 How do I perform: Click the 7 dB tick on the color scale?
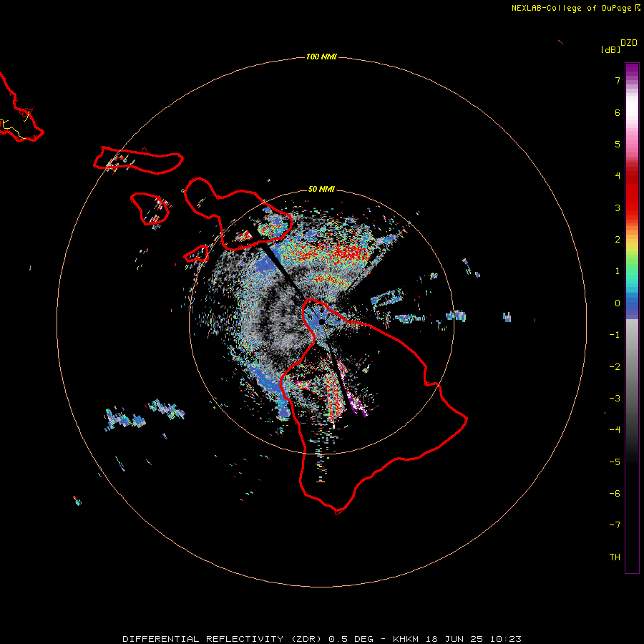coord(618,80)
